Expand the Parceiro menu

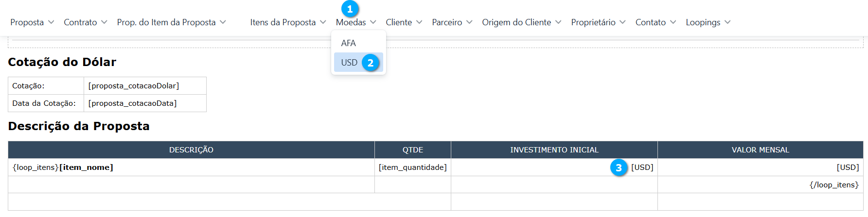tap(452, 22)
